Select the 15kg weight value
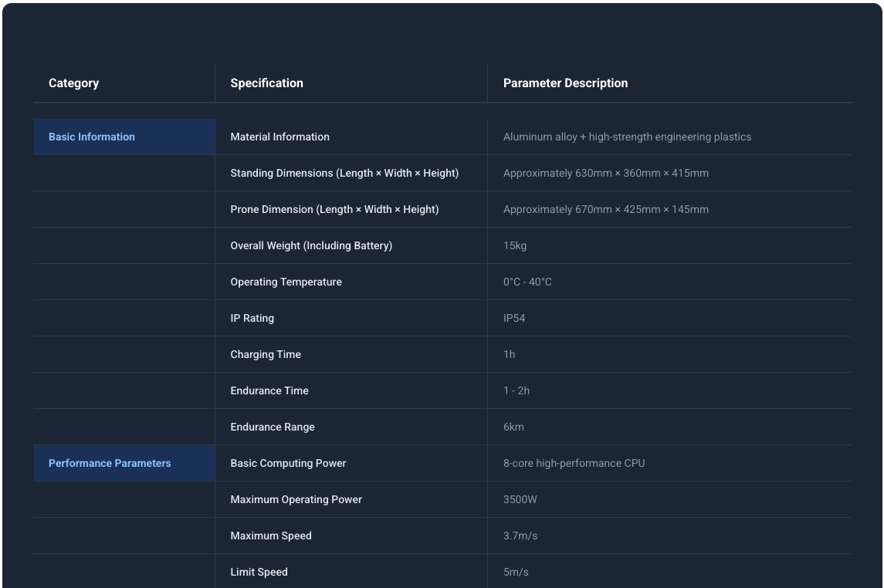 point(515,245)
